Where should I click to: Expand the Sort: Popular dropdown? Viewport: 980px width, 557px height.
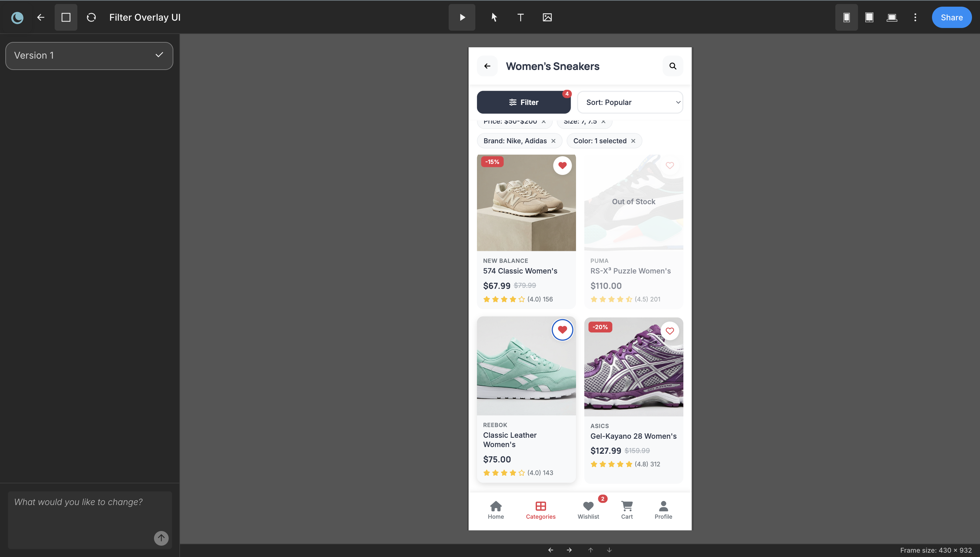(630, 102)
